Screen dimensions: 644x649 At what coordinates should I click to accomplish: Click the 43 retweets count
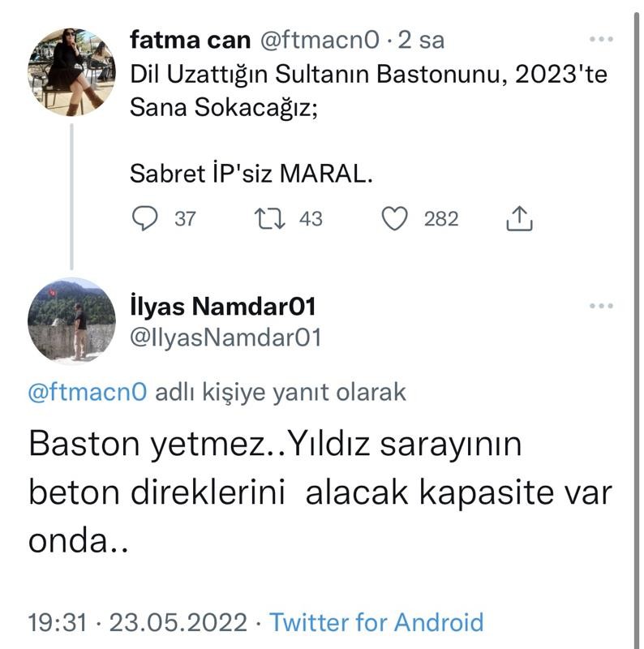coord(311,219)
